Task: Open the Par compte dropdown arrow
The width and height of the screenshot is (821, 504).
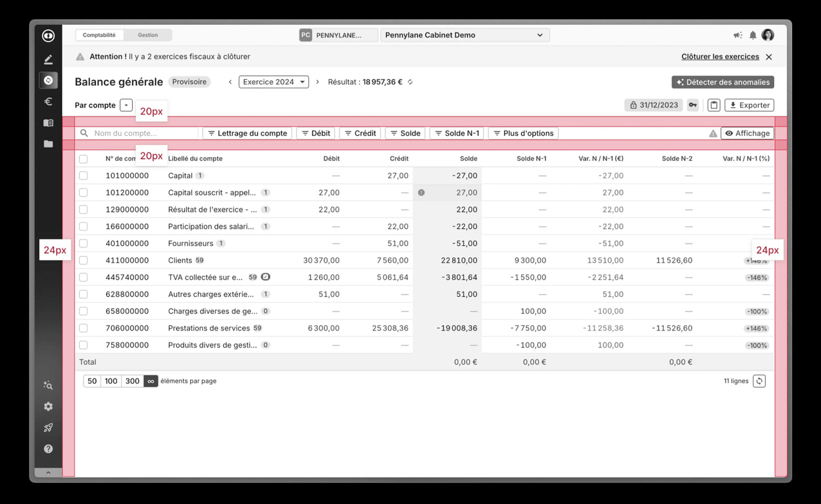Action: [x=126, y=105]
